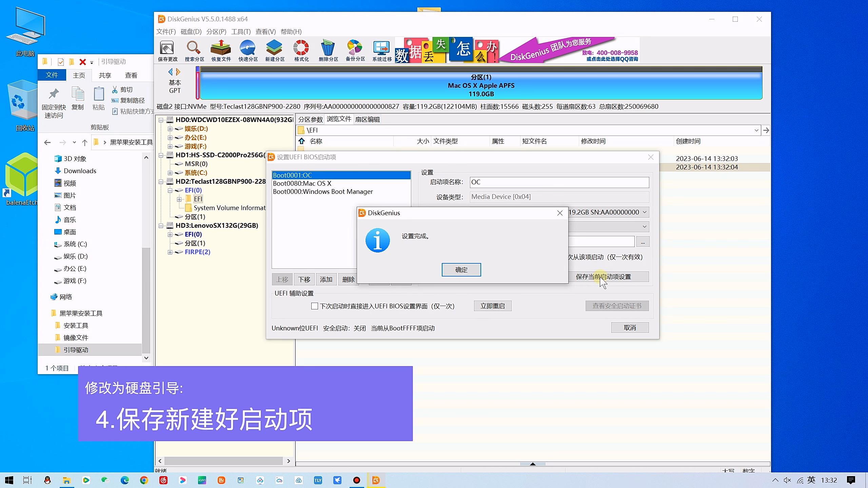Click the 启动项名称 boot entry name field
The height and width of the screenshot is (488, 868).
559,182
